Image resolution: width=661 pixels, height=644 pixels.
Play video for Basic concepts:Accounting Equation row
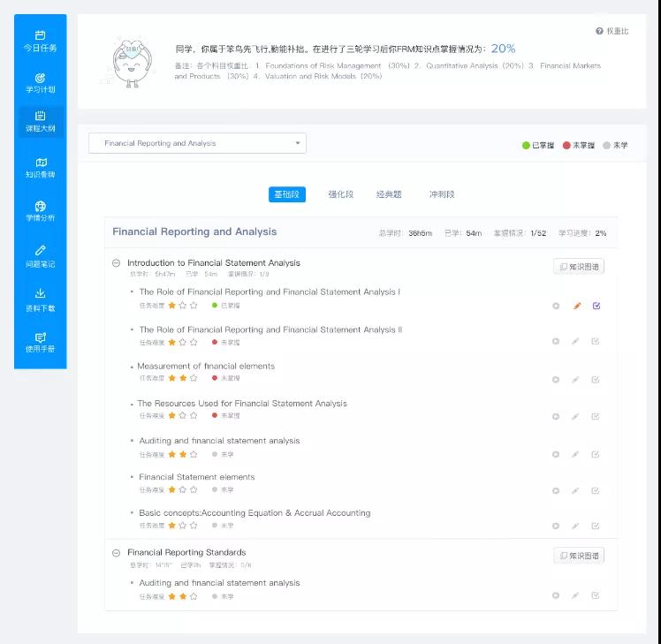click(556, 526)
